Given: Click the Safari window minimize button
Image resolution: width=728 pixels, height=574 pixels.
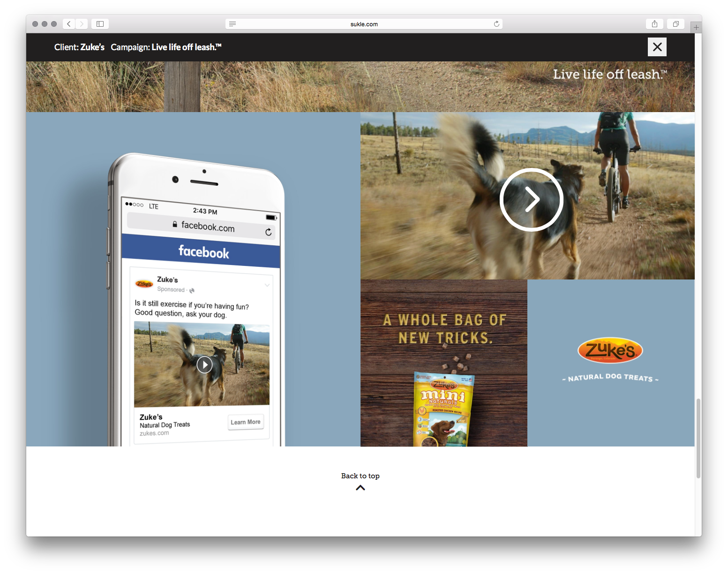Looking at the screenshot, I should click(x=45, y=24).
